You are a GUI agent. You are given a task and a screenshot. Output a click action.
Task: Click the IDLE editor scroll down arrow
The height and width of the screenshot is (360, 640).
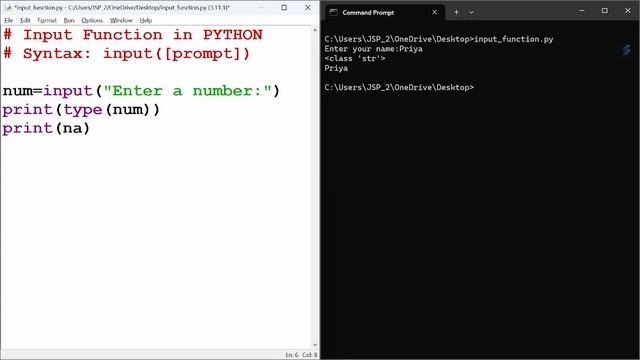tap(315, 345)
